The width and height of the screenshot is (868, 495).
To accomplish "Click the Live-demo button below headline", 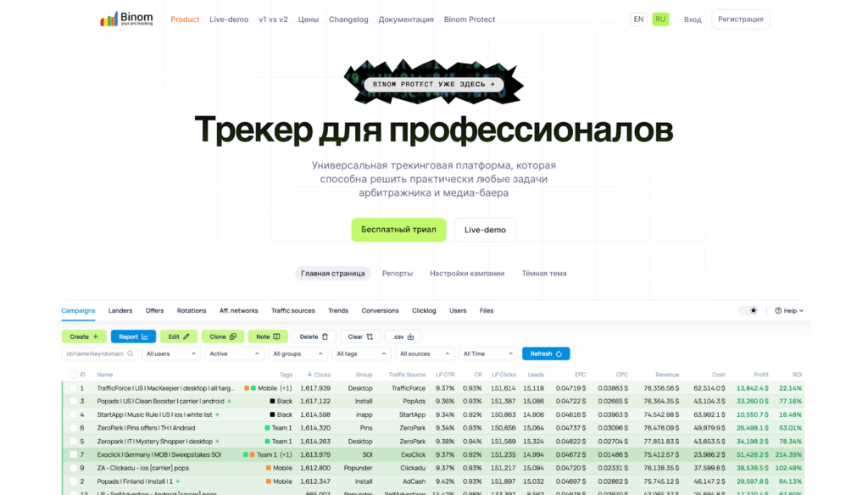I will [485, 230].
